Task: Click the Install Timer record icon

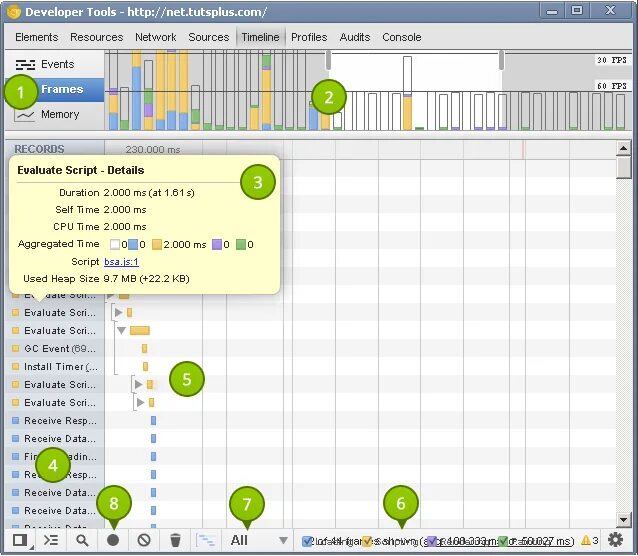Action: tap(15, 366)
